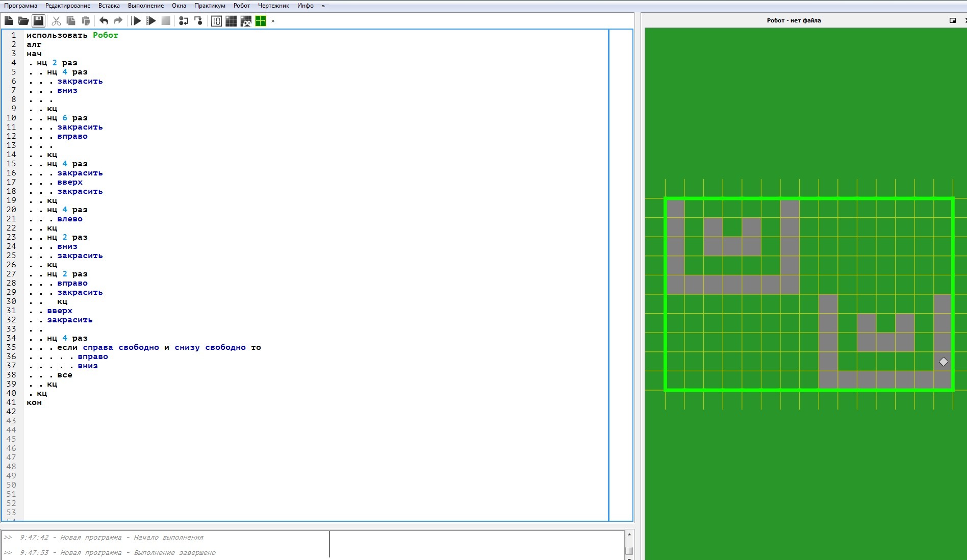Cut selection with the scissors icon
The height and width of the screenshot is (560, 967).
56,21
